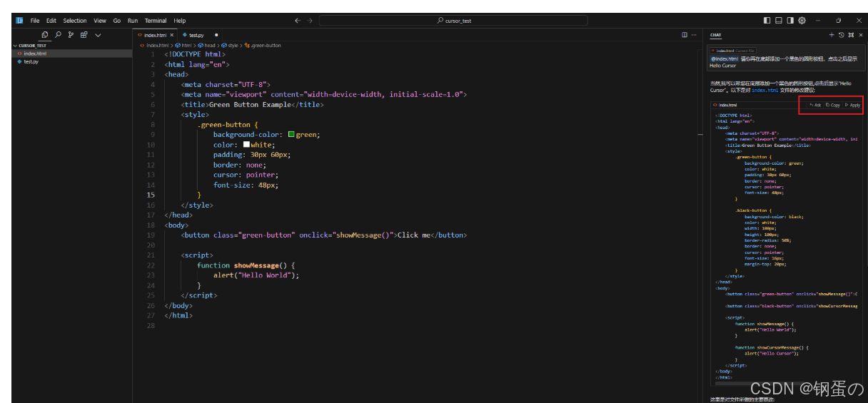The width and height of the screenshot is (868, 403).
Task: Toggle the bottom panel layout icon
Action: 779,21
